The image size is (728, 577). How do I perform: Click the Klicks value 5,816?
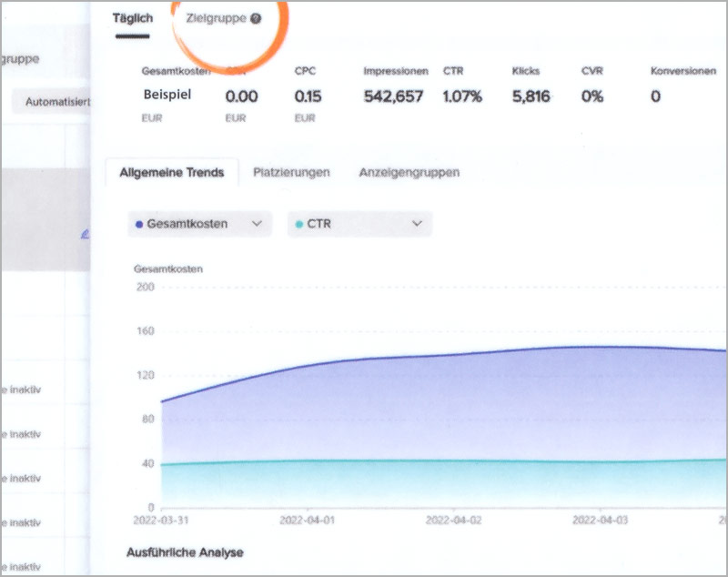coord(531,96)
